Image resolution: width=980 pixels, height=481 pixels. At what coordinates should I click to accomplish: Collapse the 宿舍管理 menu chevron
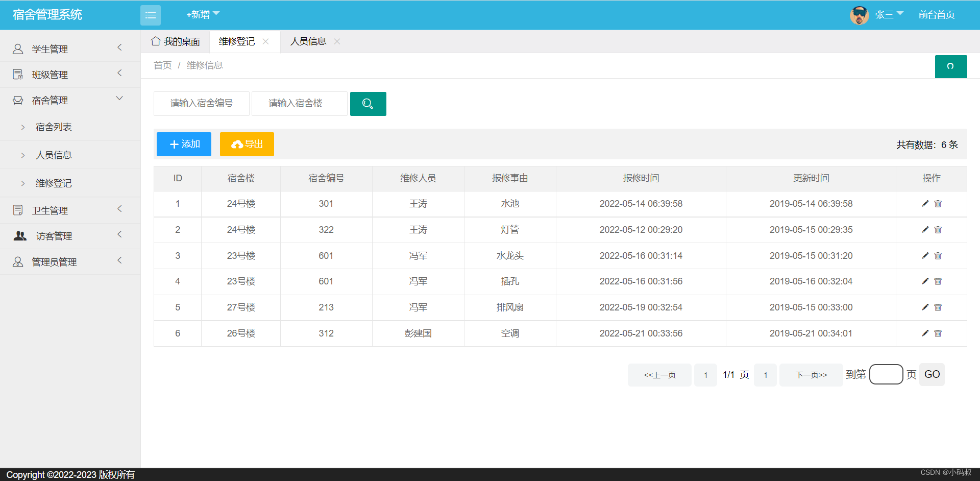pyautogui.click(x=119, y=98)
